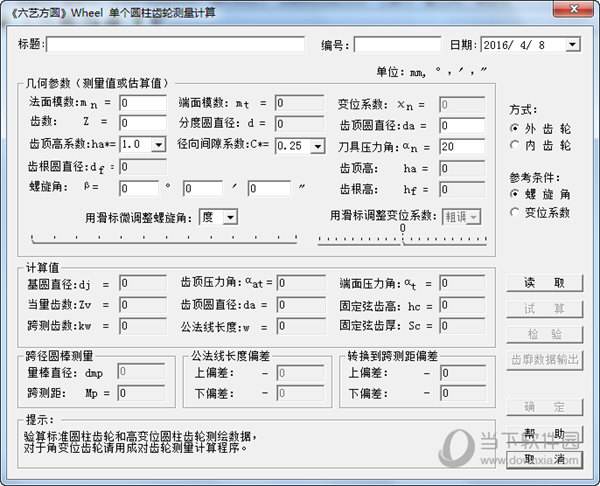Click the 确定 button
This screenshot has width=600, height=486.
click(x=545, y=407)
